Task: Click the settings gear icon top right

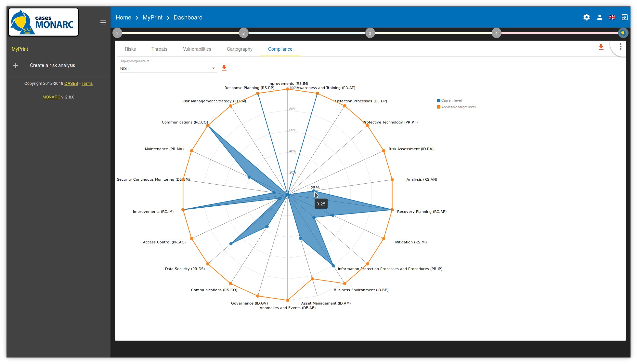Action: coord(587,18)
